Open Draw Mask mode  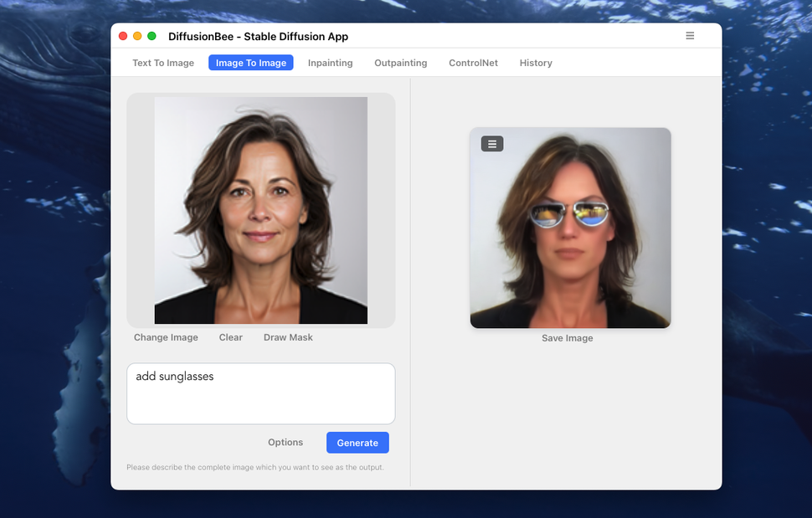tap(287, 337)
